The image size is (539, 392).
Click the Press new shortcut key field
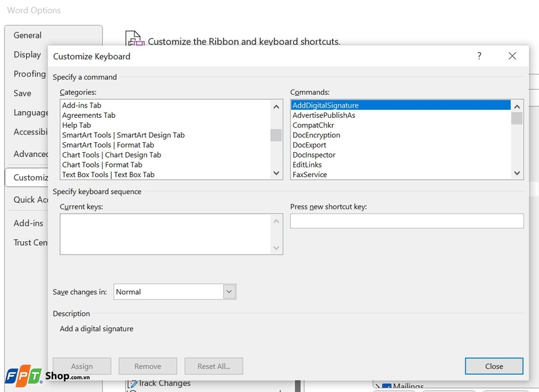[x=406, y=221]
